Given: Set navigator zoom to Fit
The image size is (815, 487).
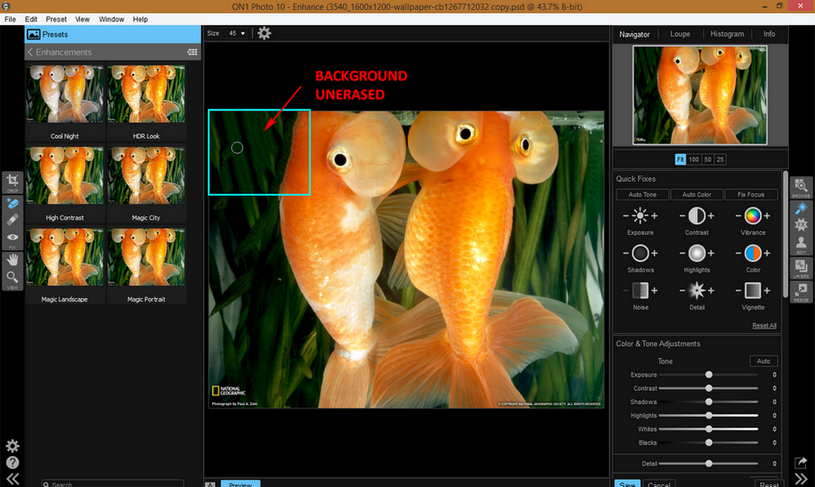Looking at the screenshot, I should point(680,159).
